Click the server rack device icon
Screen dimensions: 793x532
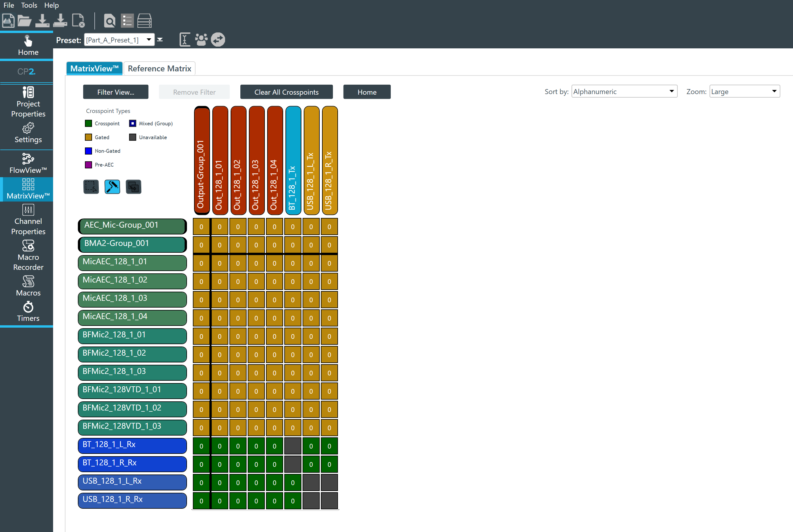click(x=144, y=21)
